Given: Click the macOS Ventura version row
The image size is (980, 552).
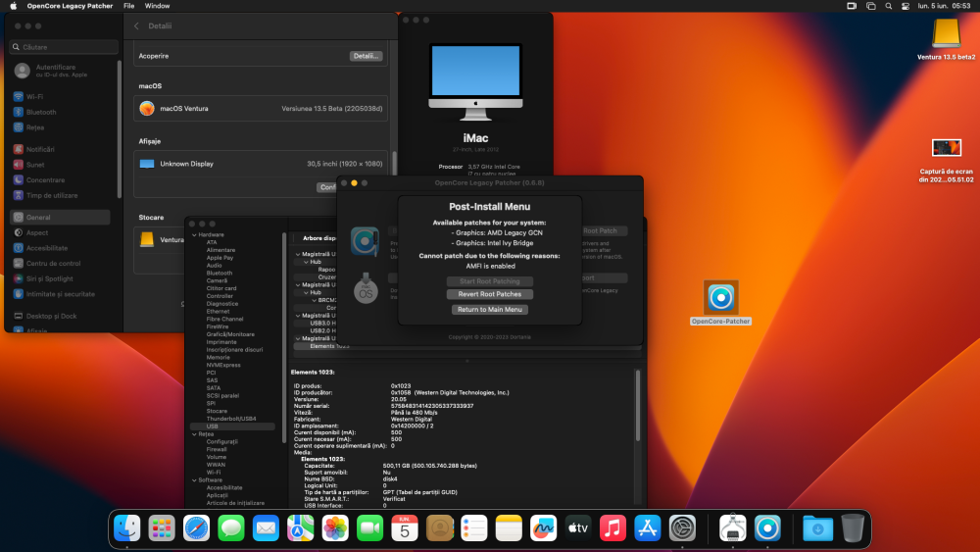Looking at the screenshot, I should [x=261, y=108].
